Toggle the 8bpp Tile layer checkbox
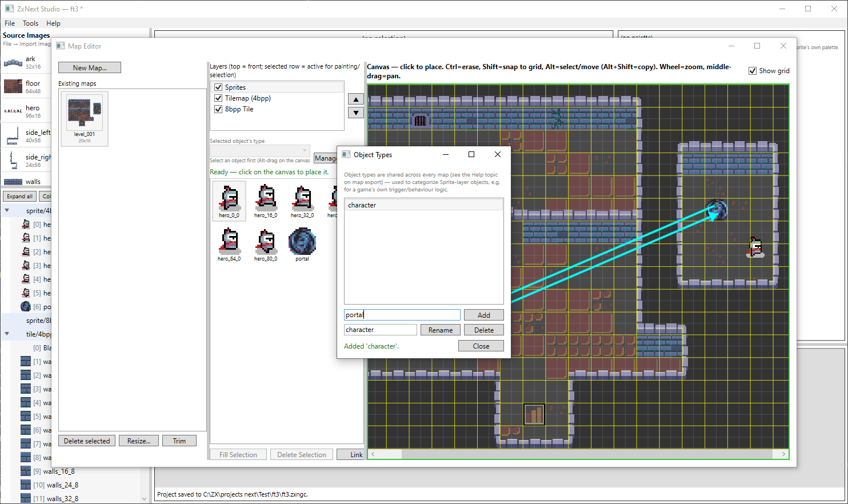 coord(218,109)
